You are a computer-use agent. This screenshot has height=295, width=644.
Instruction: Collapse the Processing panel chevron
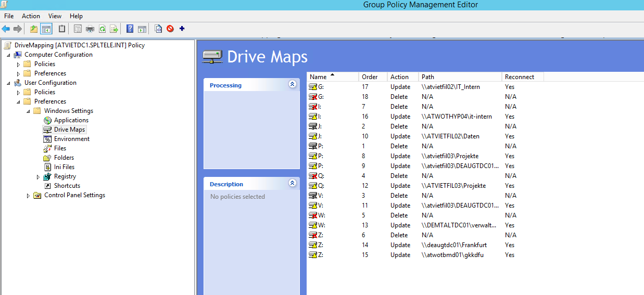click(x=292, y=84)
